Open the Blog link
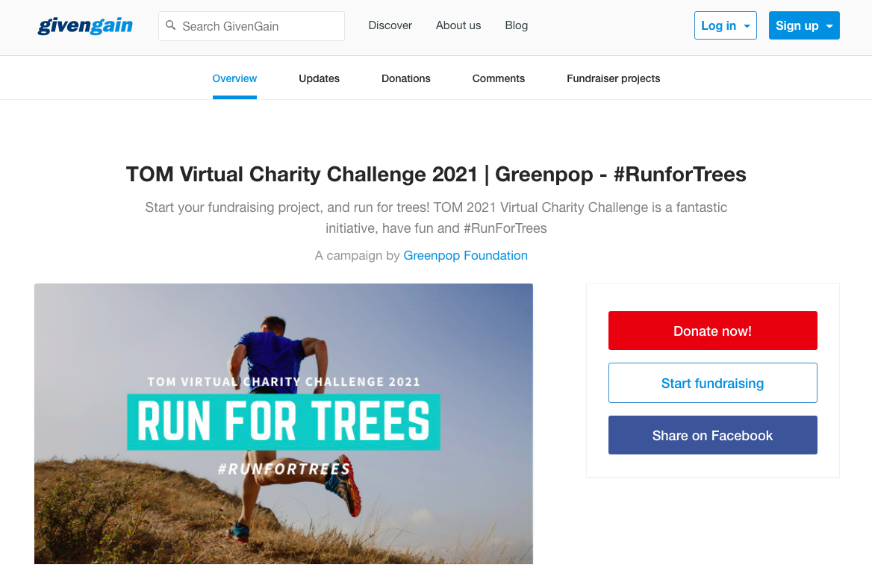 point(516,25)
